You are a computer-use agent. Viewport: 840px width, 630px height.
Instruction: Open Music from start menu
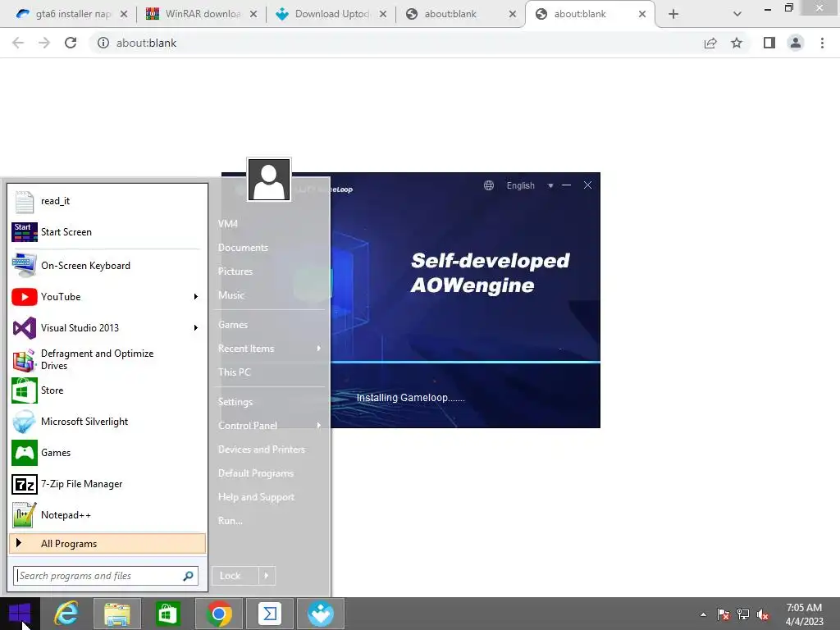231,295
